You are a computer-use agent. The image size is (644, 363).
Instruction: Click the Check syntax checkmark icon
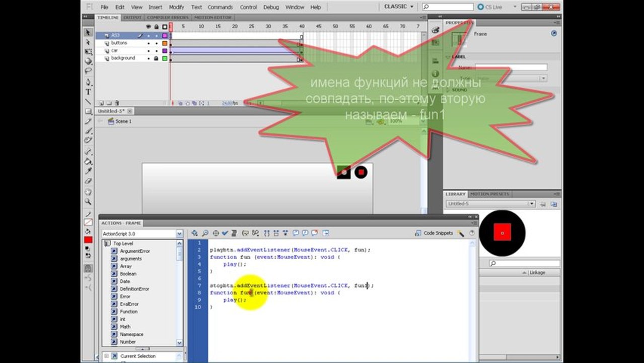coord(225,233)
